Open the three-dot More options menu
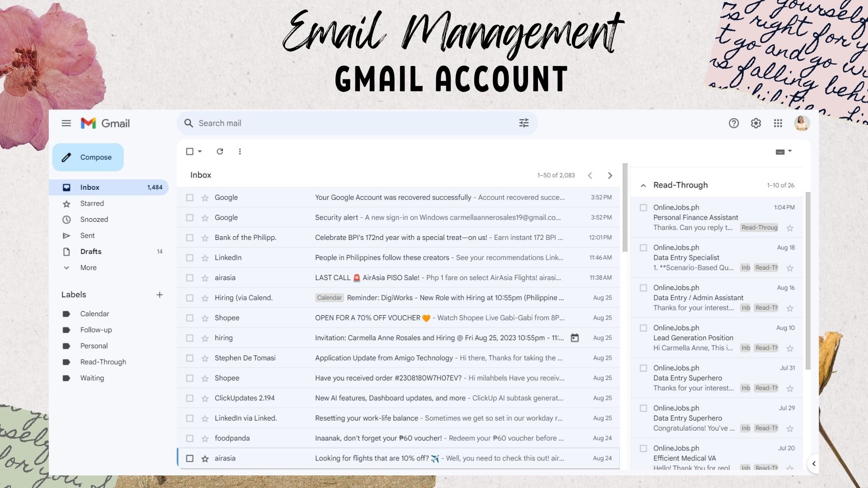The width and height of the screenshot is (868, 488). click(x=240, y=152)
